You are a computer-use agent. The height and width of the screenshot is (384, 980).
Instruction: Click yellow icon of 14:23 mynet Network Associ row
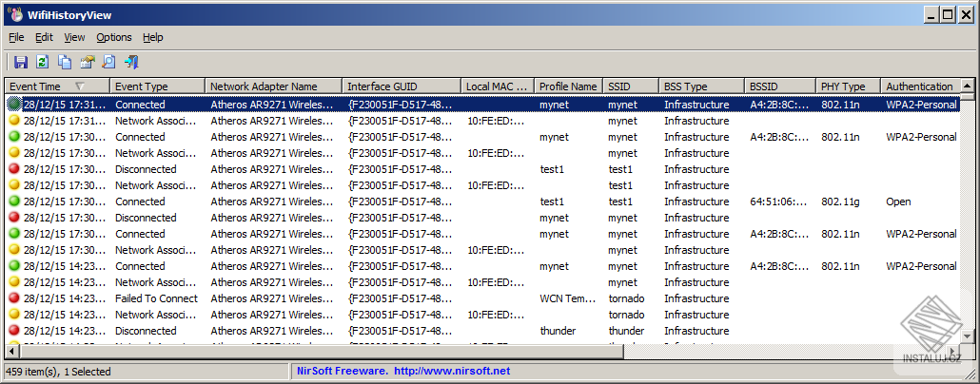(14, 282)
